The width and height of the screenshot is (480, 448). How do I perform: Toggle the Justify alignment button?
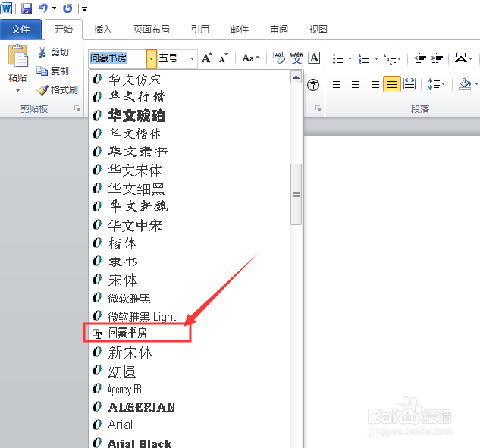click(x=392, y=83)
